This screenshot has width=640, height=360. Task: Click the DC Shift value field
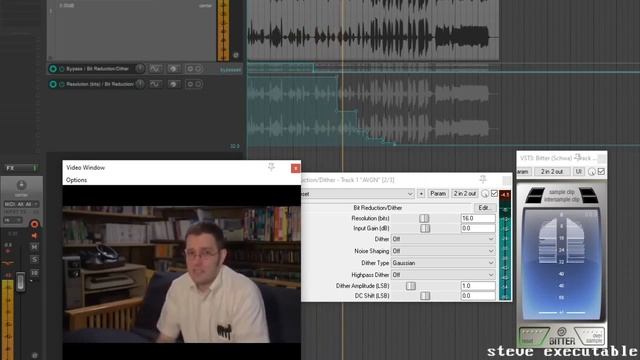pyautogui.click(x=478, y=296)
